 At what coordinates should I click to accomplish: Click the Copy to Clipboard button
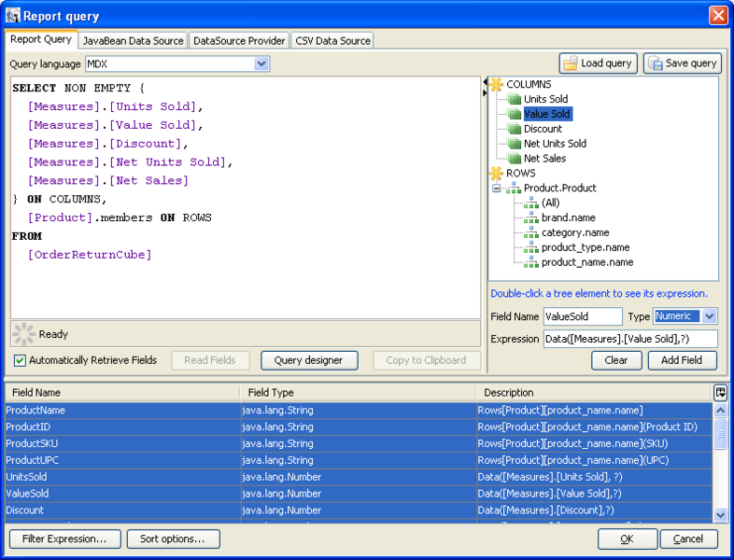pos(427,360)
